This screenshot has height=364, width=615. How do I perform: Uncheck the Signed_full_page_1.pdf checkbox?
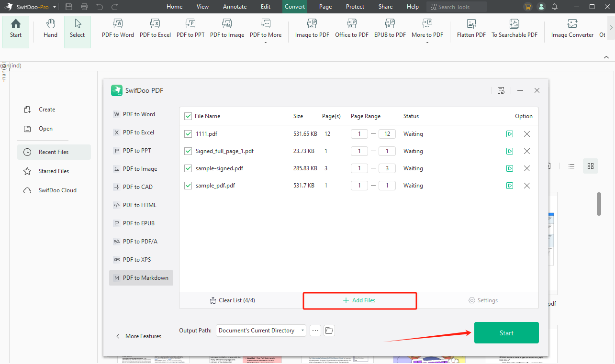[188, 151]
